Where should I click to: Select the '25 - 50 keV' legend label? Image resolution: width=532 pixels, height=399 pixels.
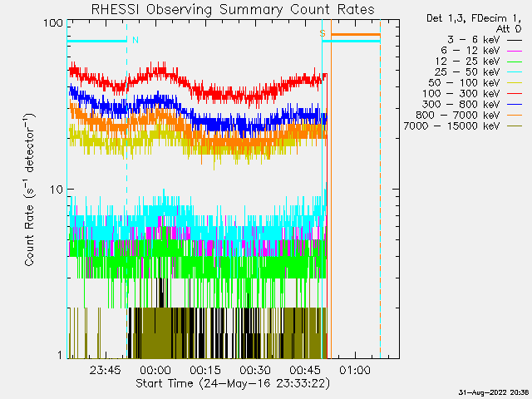point(467,72)
